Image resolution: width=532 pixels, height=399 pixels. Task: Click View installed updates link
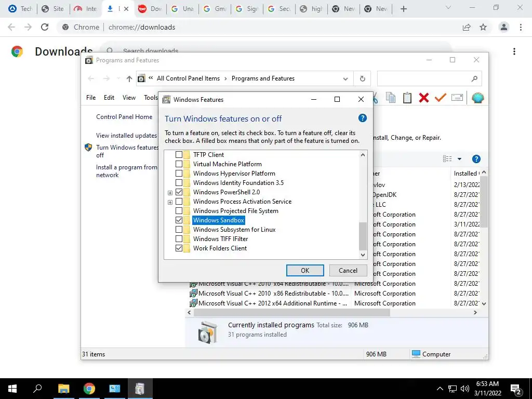(x=127, y=136)
